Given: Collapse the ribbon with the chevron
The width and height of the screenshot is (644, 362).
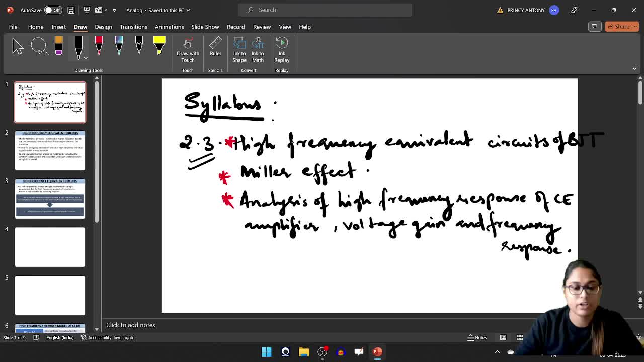Looking at the screenshot, I should (634, 69).
